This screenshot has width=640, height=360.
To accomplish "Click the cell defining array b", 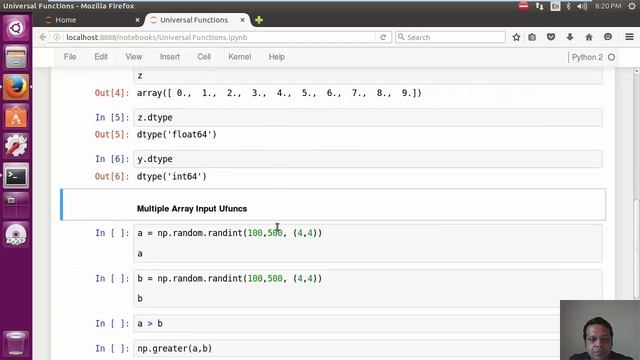I will click(368, 288).
